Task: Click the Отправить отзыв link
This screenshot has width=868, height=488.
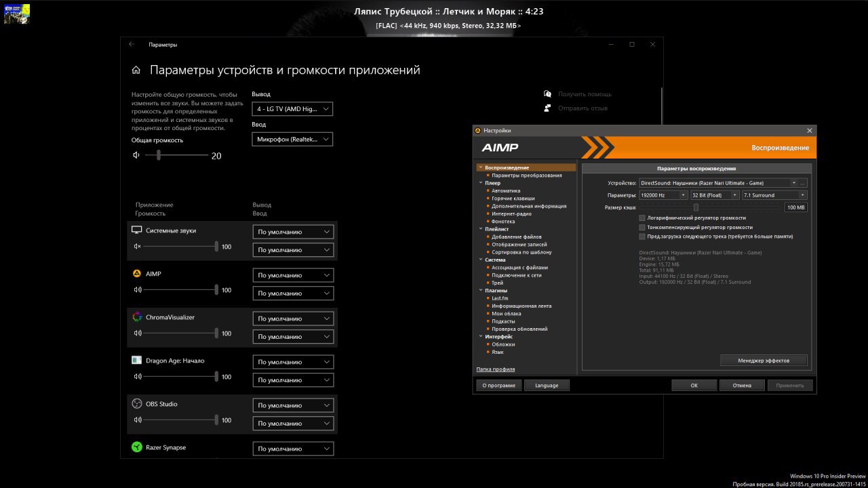Action: 583,108
